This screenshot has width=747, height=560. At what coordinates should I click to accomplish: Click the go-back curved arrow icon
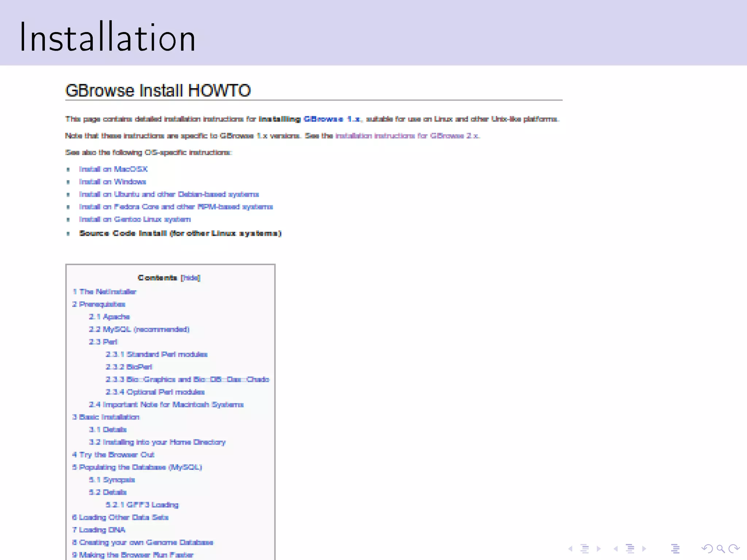[707, 549]
